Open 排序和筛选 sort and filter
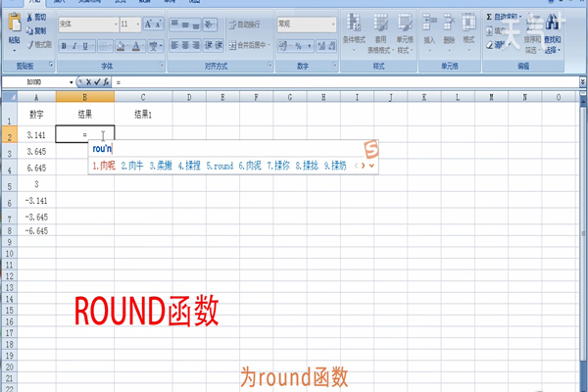The width and height of the screenshot is (588, 392). coord(532,33)
